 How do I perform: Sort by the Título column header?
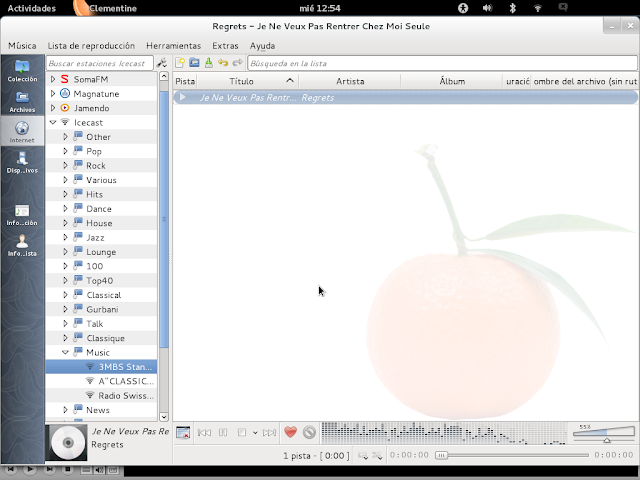click(x=247, y=81)
